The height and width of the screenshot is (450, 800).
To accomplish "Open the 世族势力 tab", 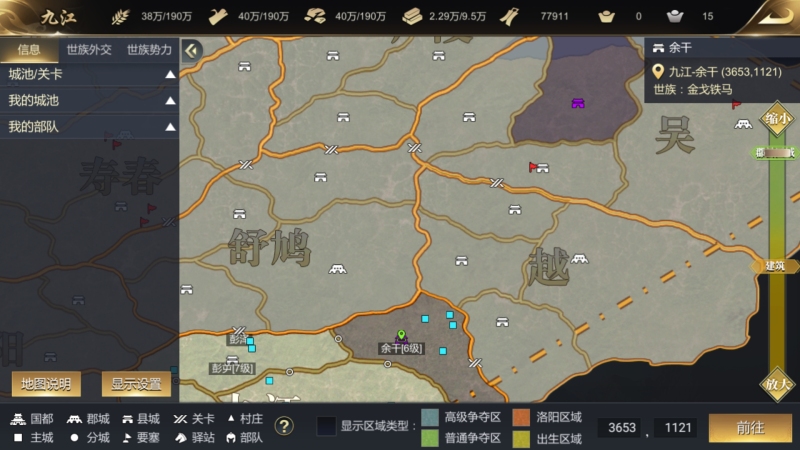I will (149, 49).
